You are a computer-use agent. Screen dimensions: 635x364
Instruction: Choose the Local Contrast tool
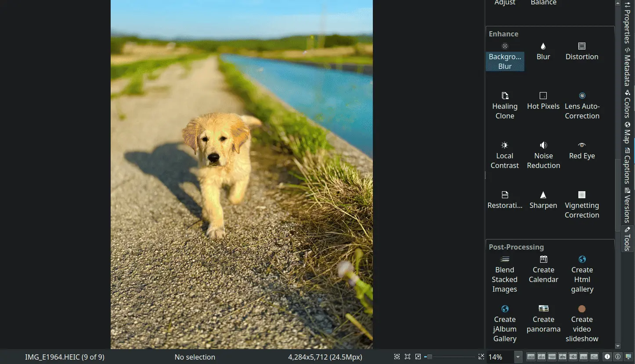(x=505, y=155)
